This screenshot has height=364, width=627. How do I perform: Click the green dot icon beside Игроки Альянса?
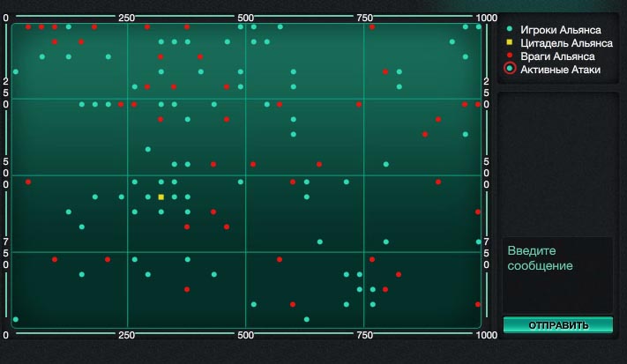(x=510, y=29)
